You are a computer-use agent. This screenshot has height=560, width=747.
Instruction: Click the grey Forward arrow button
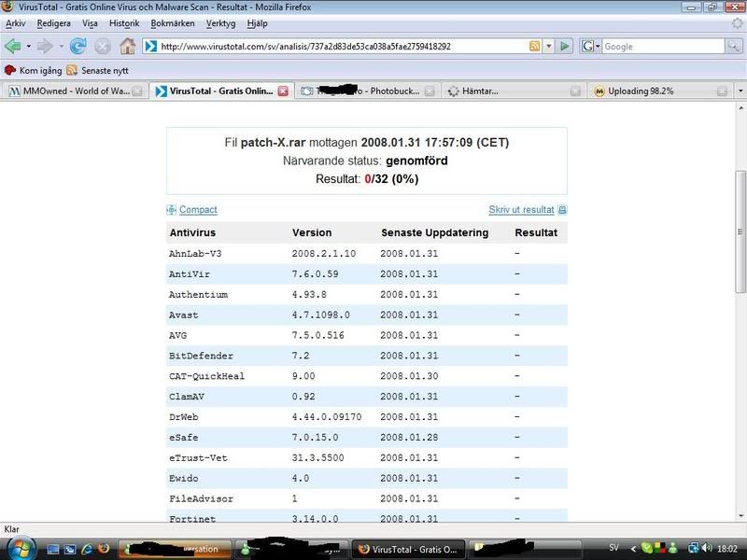point(45,46)
